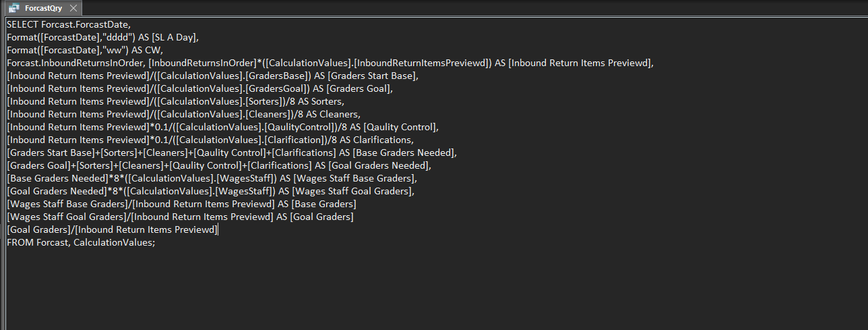Viewport: 868px width, 330px height.
Task: Click the line ending with /8 AS Cleaners,
Action: tap(183, 114)
